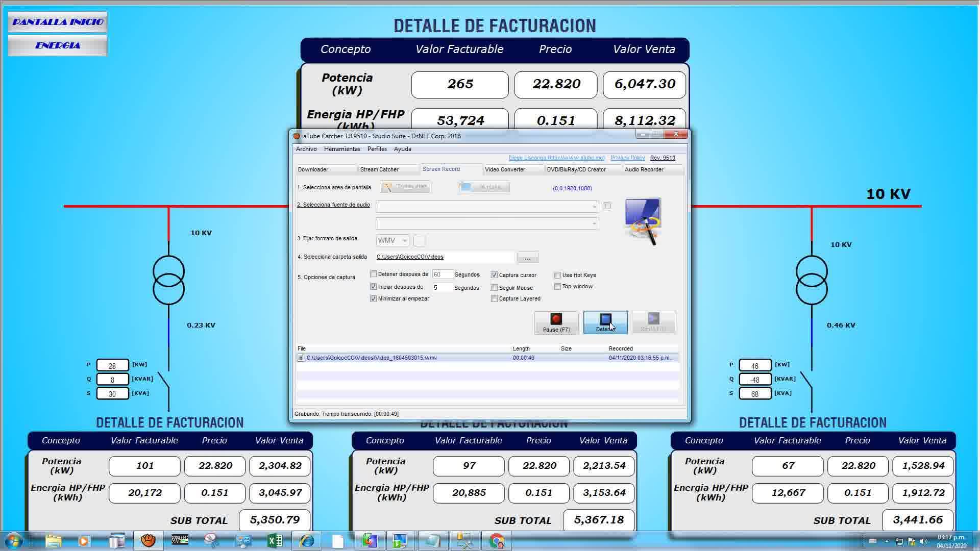Viewport: 980px width, 551px height.
Task: Switch to the Audio Recorder tab
Action: 653,169
